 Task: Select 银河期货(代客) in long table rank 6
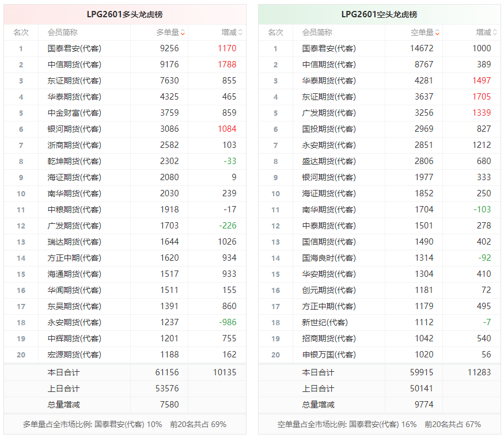coord(74,129)
